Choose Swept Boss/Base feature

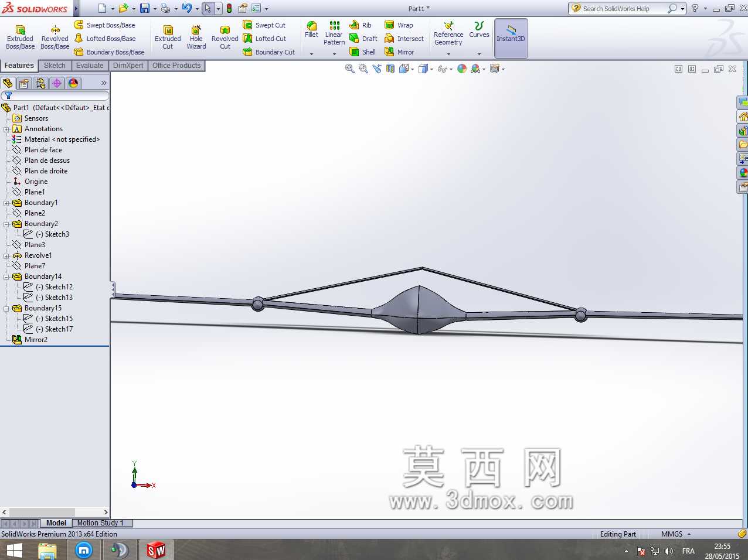click(x=104, y=25)
